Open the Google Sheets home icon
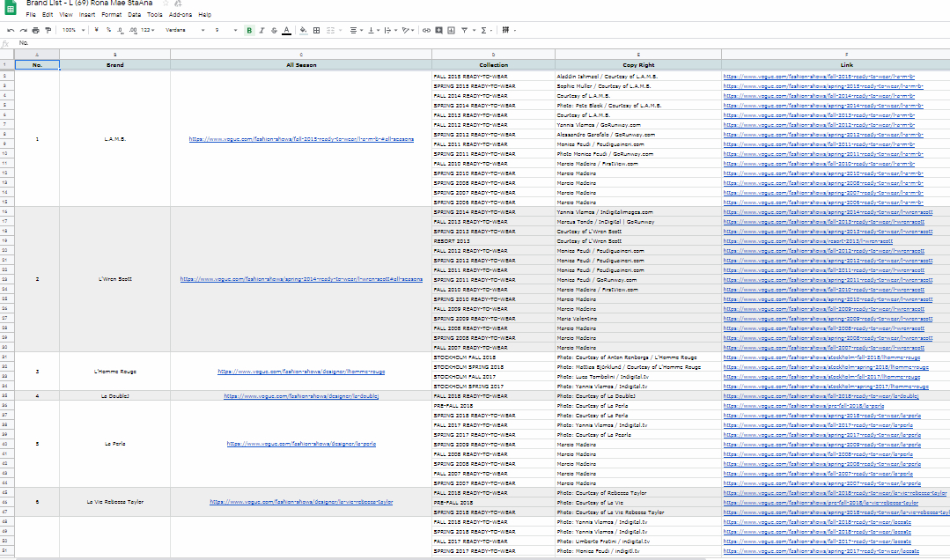This screenshot has height=560, width=950. coord(11,7)
